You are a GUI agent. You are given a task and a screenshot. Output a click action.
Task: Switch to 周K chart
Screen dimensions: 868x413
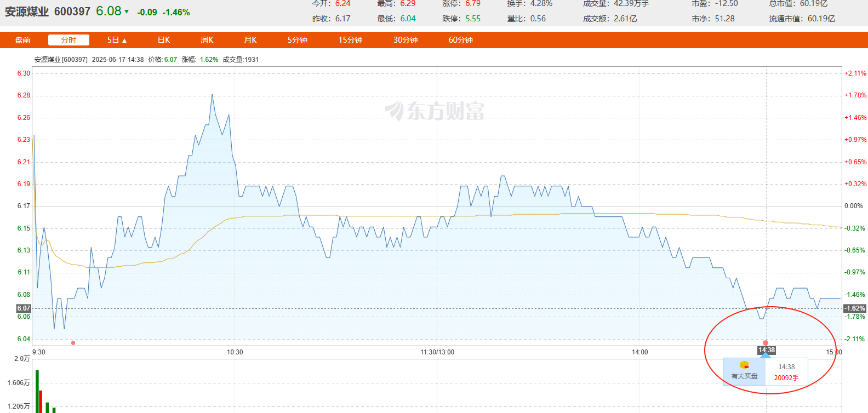pyautogui.click(x=207, y=40)
